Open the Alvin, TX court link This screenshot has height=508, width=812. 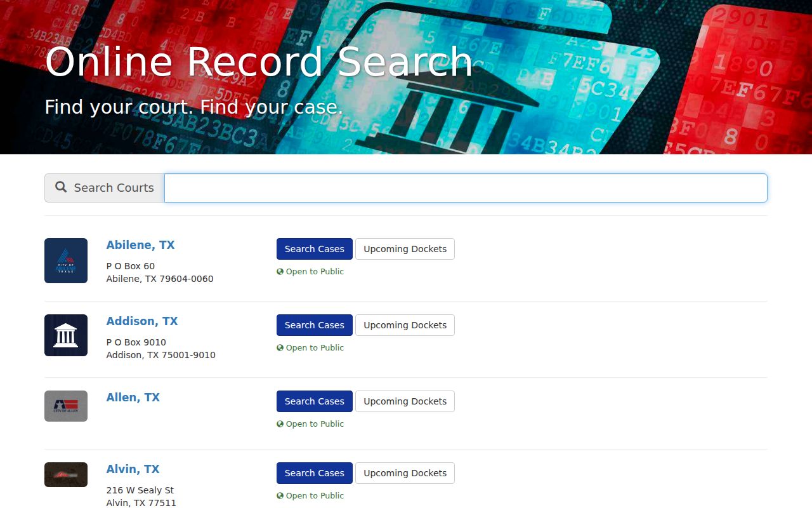[x=133, y=469]
